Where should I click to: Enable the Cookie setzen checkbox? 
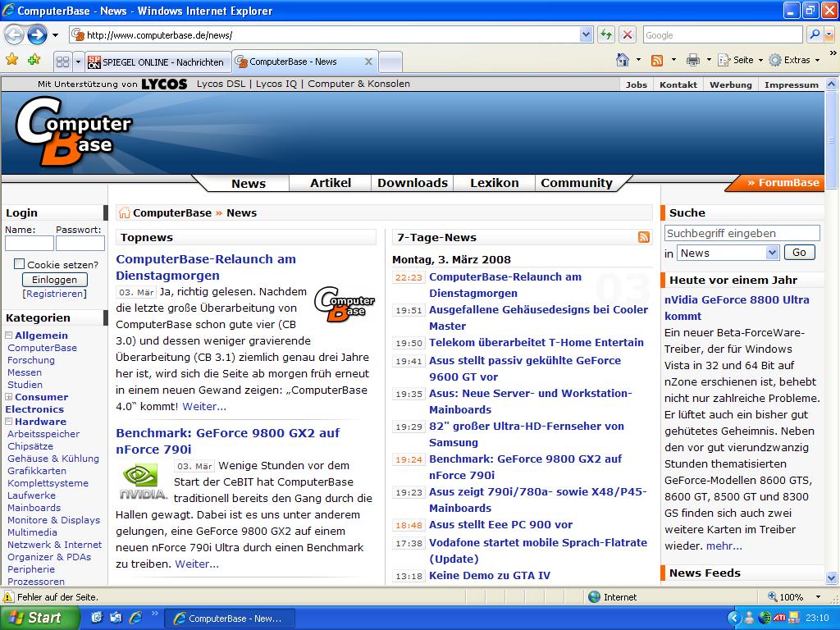pyautogui.click(x=20, y=264)
